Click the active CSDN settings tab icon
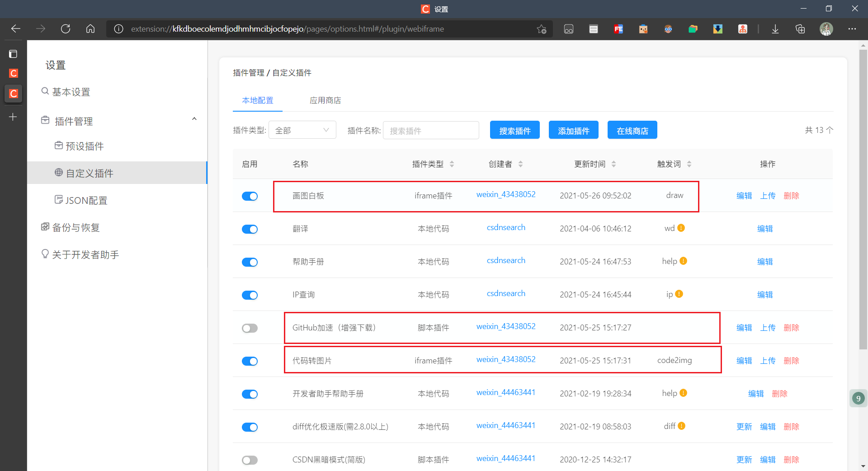 [14, 94]
